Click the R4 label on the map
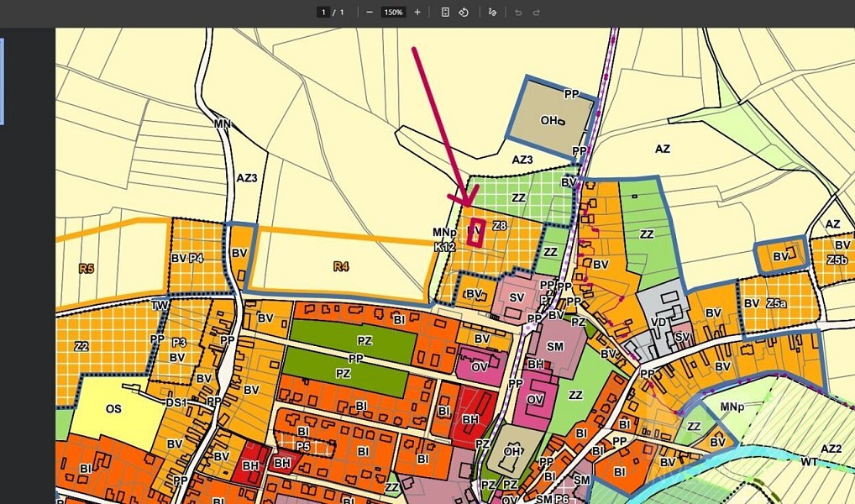Viewport: 855px width, 504px height. (341, 267)
